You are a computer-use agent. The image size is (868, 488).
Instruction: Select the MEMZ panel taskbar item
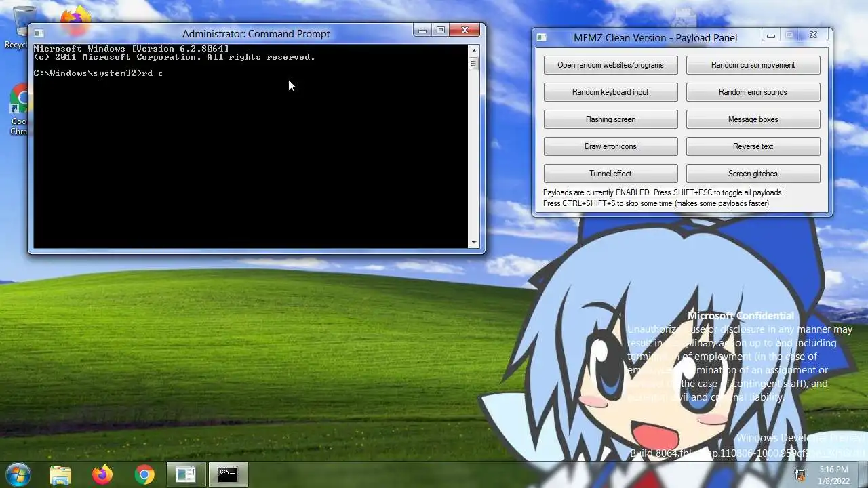pos(186,474)
